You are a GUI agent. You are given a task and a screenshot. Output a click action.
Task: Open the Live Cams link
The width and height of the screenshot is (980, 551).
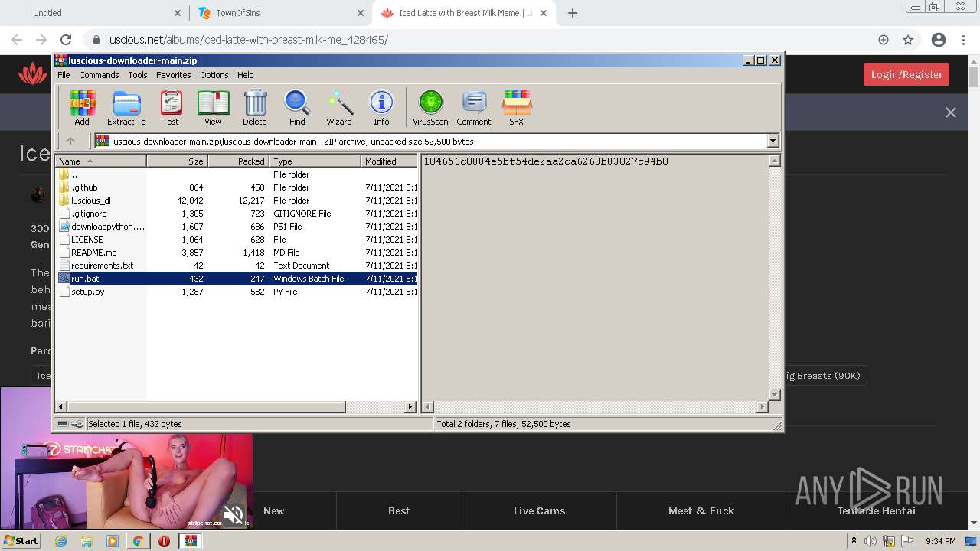tap(539, 510)
